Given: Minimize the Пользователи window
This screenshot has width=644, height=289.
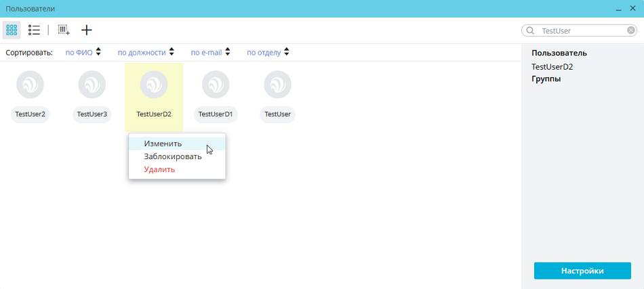Looking at the screenshot, I should [x=618, y=9].
